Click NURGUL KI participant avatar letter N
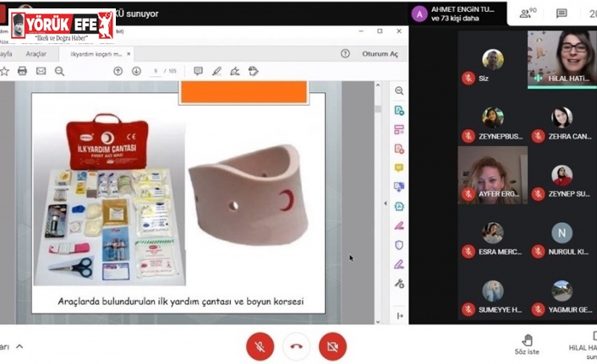Image resolution: width=597 pixels, height=364 pixels. click(562, 233)
